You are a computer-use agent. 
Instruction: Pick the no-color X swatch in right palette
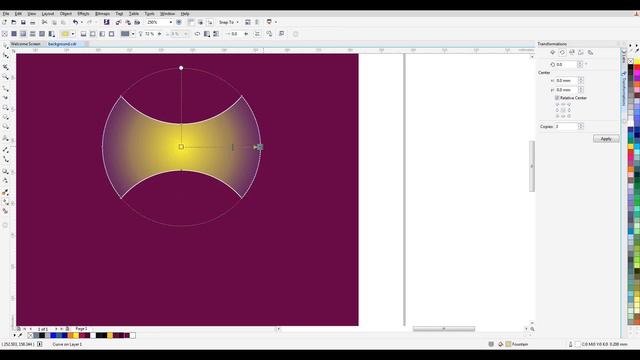(631, 61)
